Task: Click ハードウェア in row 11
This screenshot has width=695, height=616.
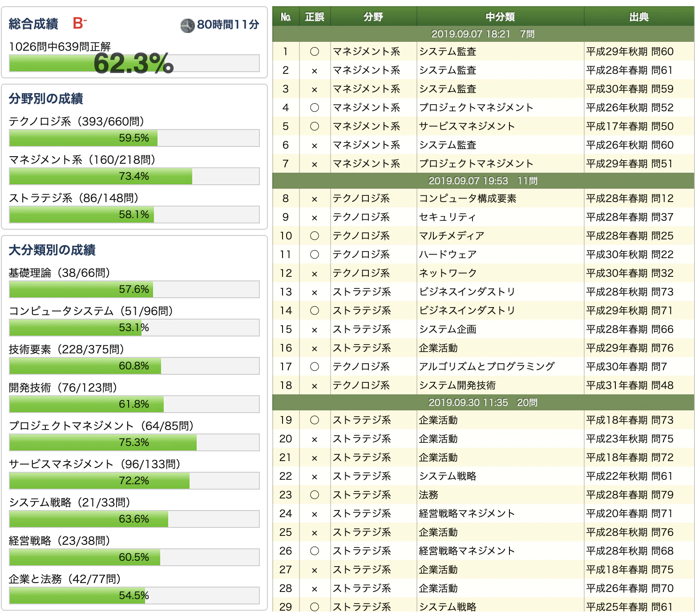Action: 448,255
